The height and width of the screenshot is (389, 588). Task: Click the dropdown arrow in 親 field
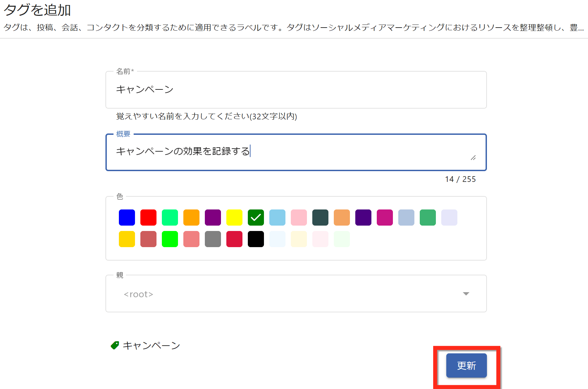point(466,294)
